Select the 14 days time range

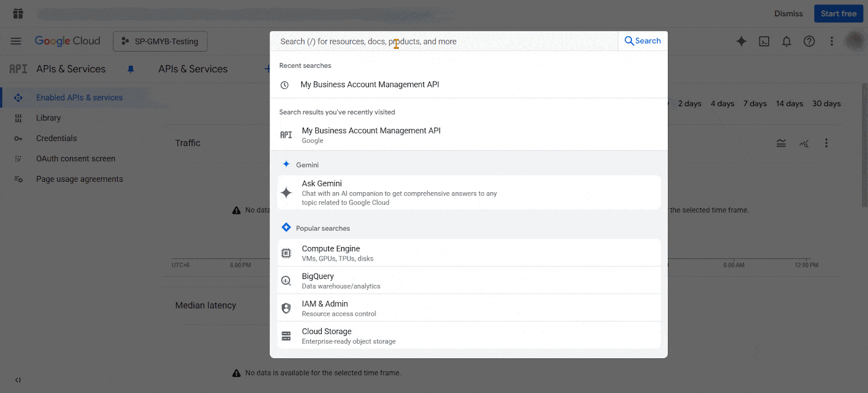point(789,104)
